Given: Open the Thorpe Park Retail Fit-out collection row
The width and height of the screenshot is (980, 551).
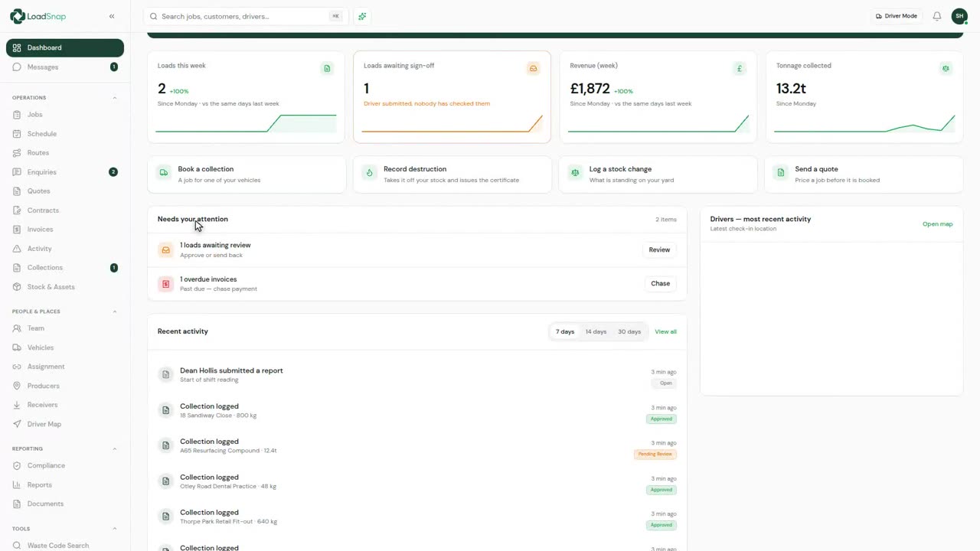Looking at the screenshot, I should pyautogui.click(x=416, y=517).
